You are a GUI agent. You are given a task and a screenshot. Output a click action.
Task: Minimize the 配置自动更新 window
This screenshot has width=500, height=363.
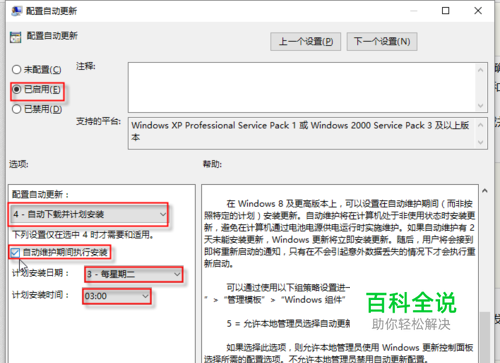[413, 11]
